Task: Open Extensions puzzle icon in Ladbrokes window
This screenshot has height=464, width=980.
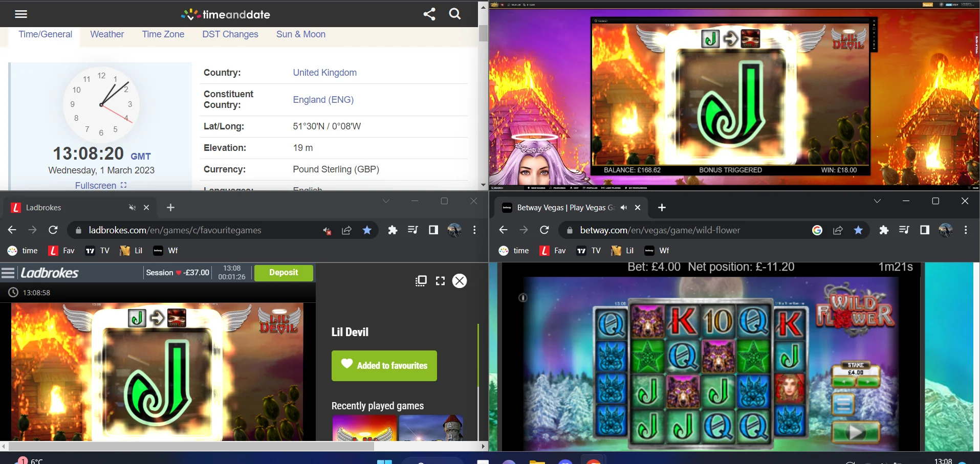Action: point(393,230)
